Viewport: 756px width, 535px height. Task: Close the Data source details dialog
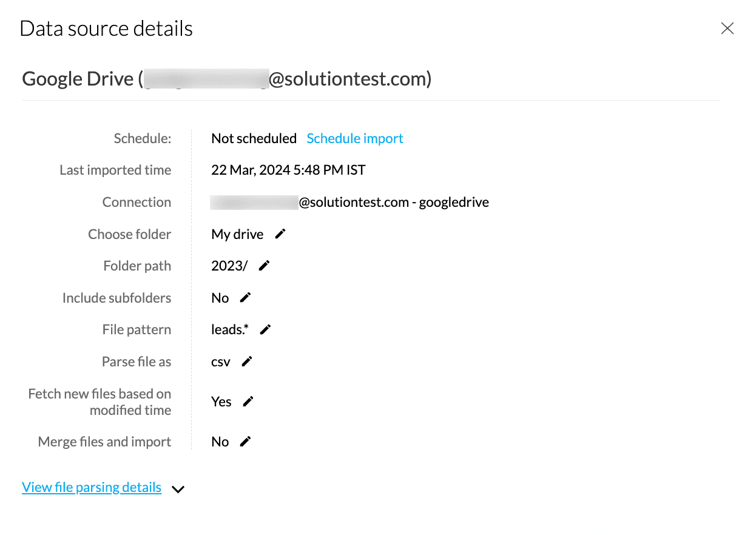pyautogui.click(x=727, y=29)
